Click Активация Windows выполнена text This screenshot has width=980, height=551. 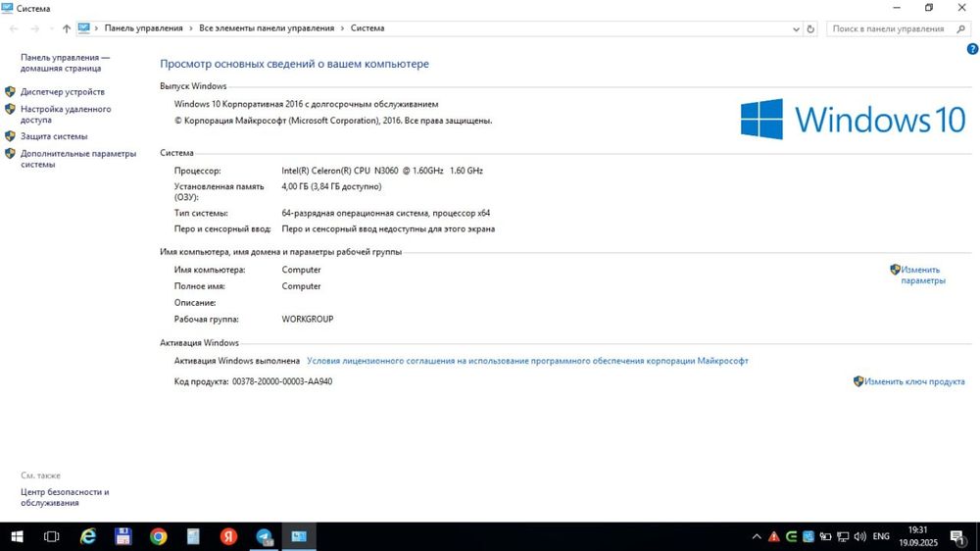(237, 361)
